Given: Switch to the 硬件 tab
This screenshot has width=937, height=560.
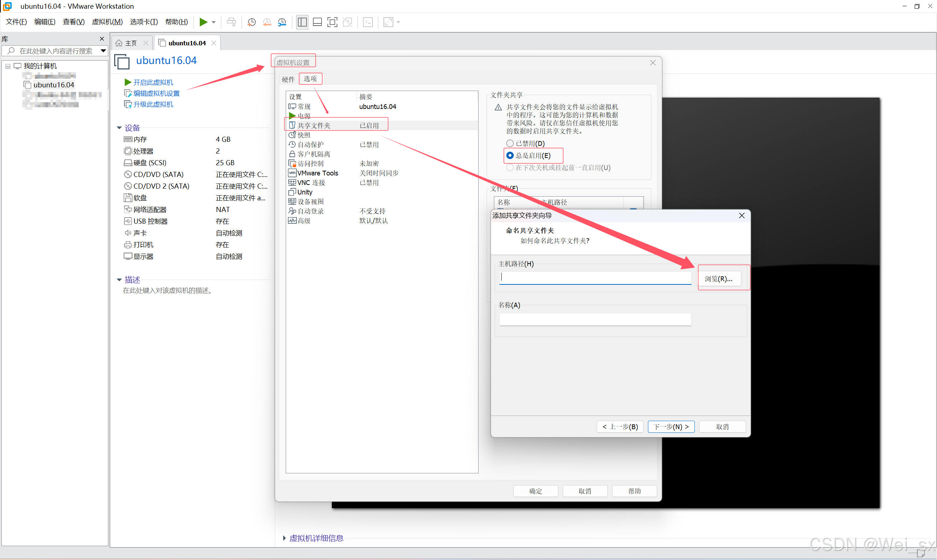Looking at the screenshot, I should point(288,79).
